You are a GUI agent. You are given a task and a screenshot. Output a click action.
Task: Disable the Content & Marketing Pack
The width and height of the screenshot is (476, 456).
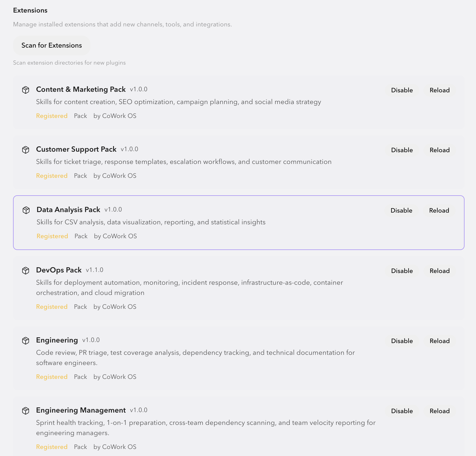(x=402, y=90)
